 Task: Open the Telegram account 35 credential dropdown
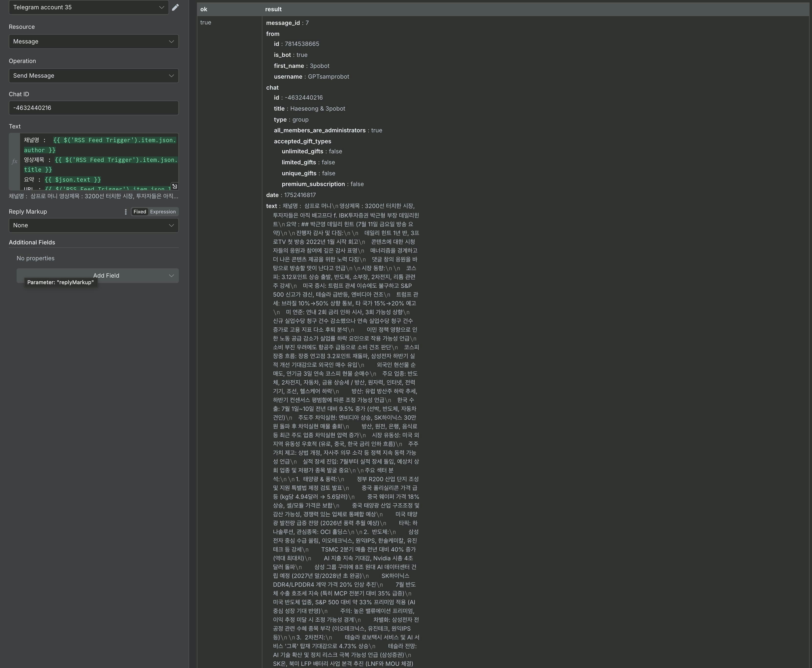point(89,7)
